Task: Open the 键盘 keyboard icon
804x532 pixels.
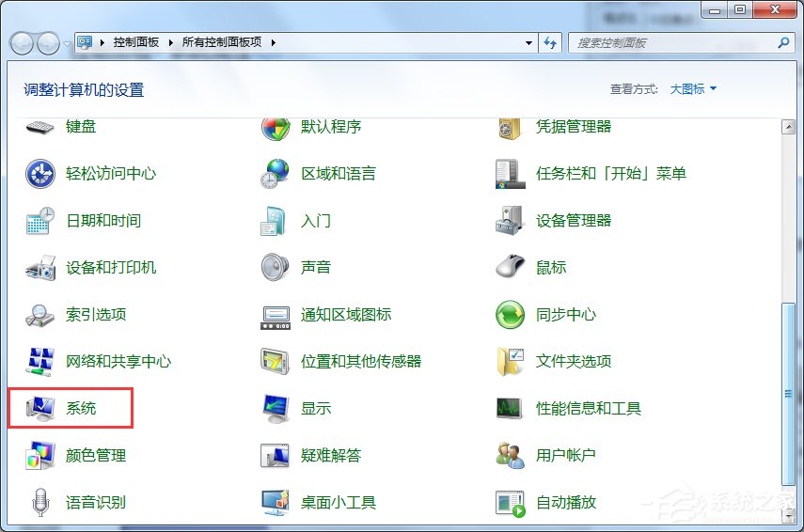Action: (x=40, y=127)
